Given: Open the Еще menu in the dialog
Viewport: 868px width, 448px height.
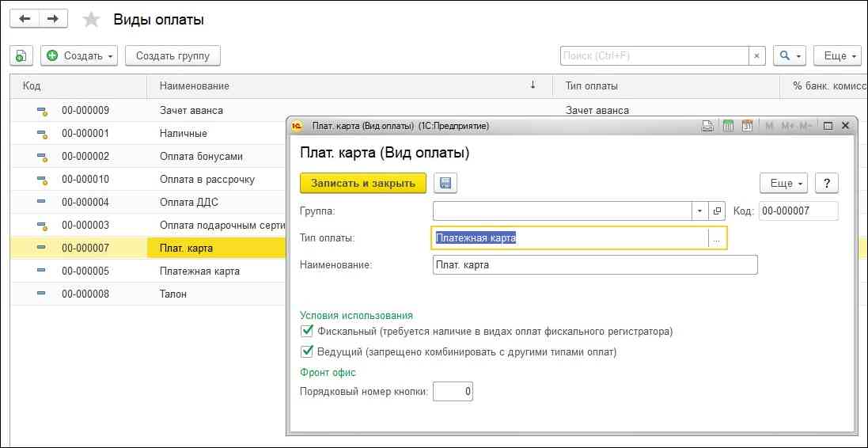Looking at the screenshot, I should [x=783, y=183].
